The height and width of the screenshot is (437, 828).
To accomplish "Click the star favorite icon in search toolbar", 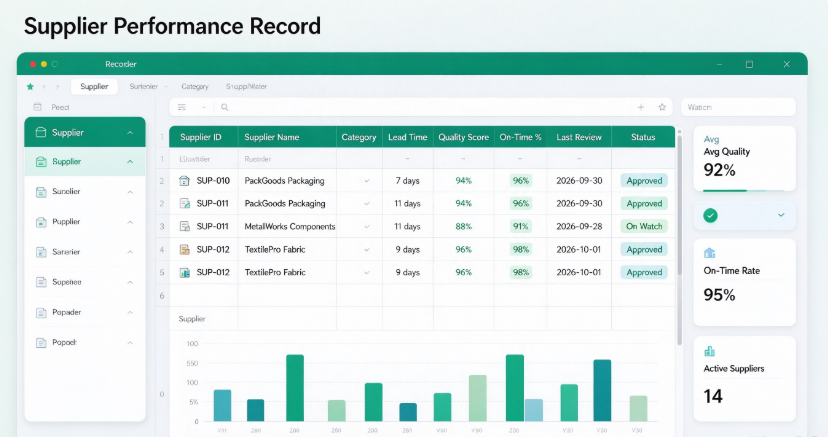I will tap(662, 107).
